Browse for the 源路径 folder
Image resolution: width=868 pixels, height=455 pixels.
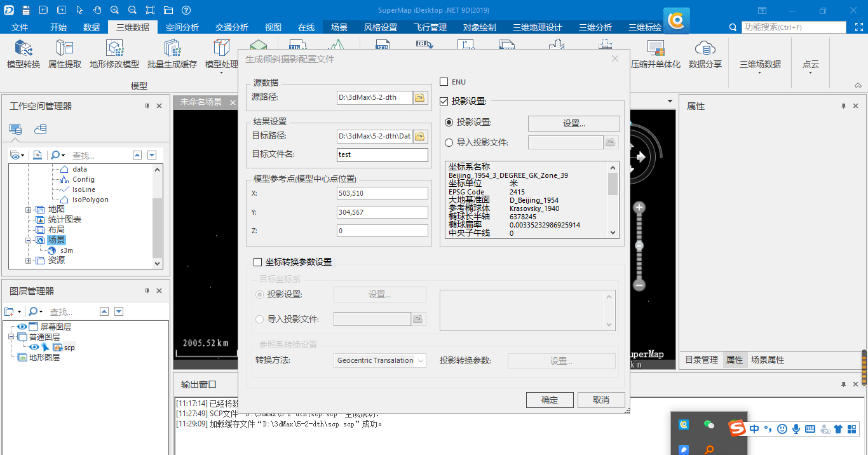[x=420, y=97]
